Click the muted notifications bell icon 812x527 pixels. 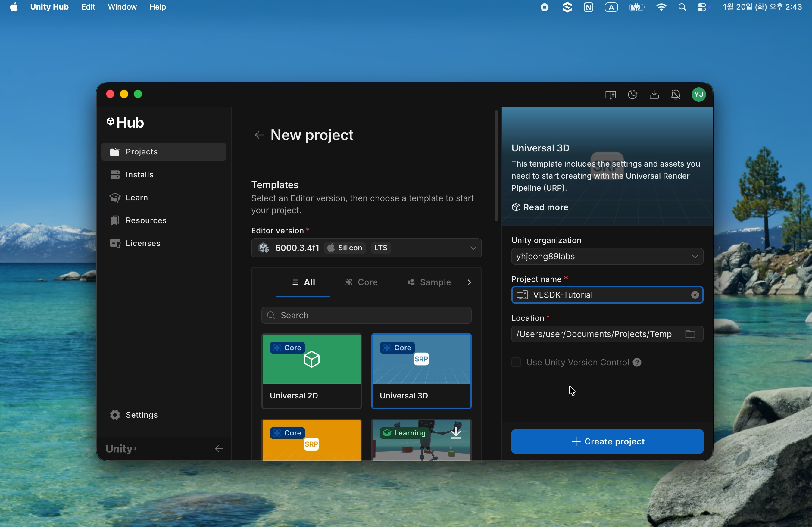(x=676, y=95)
